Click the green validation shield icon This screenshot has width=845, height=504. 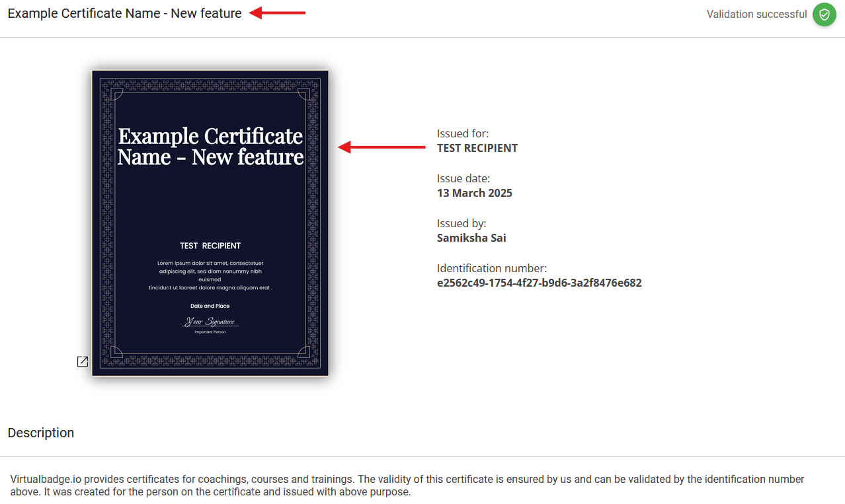824,14
